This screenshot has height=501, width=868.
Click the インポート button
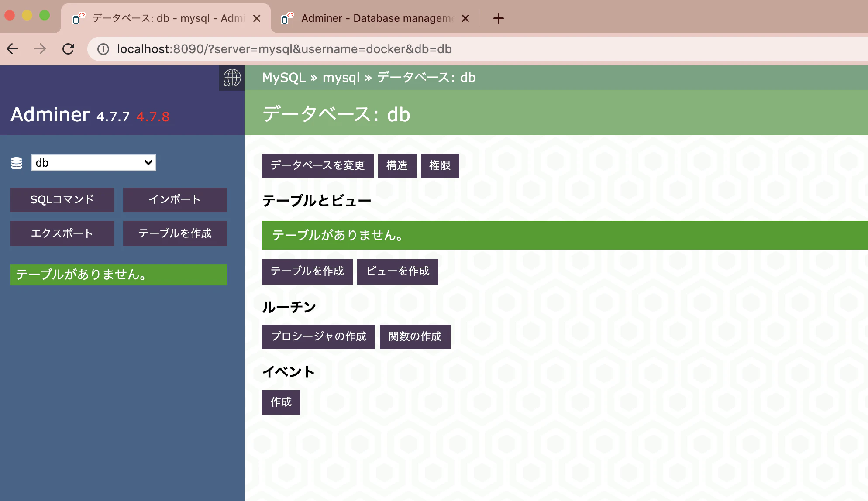pos(175,200)
